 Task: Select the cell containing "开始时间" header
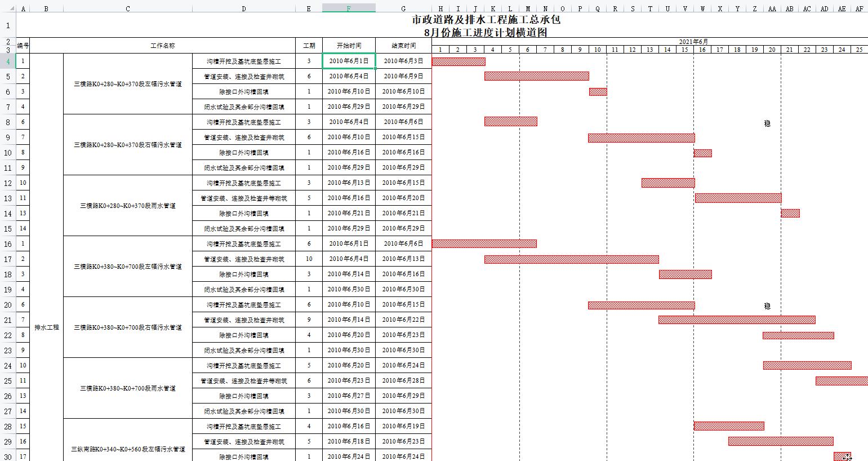(348, 46)
